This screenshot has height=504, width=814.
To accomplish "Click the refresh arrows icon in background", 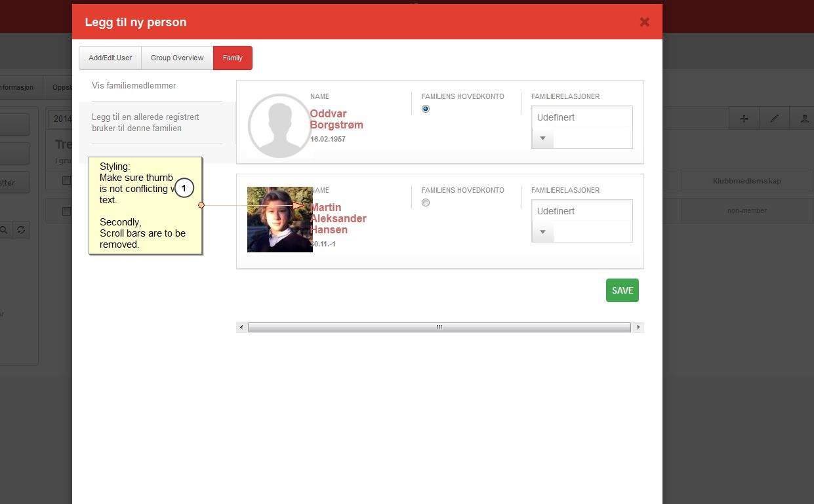I will click(21, 230).
